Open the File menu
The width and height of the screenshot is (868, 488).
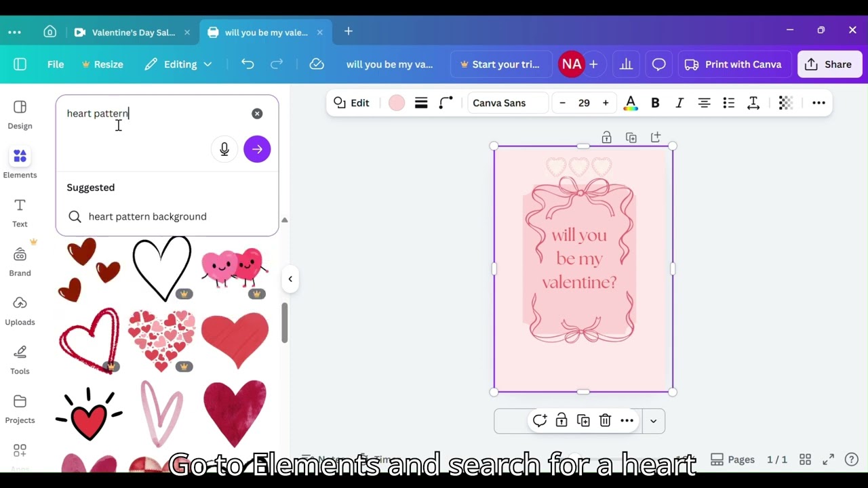pos(56,64)
